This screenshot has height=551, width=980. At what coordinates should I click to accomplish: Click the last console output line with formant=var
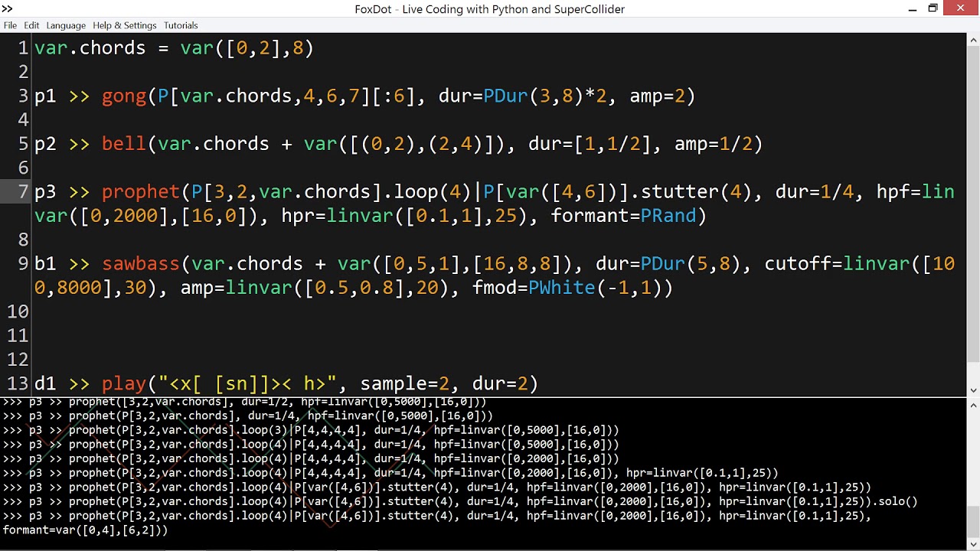click(84, 530)
